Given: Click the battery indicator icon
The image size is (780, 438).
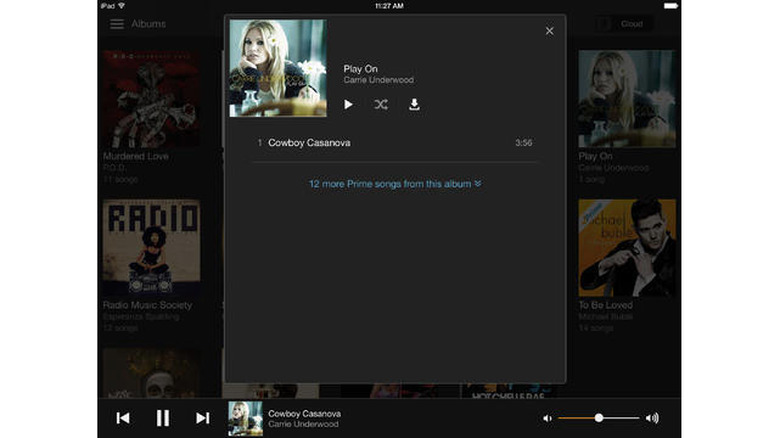Looking at the screenshot, I should pos(671,6).
